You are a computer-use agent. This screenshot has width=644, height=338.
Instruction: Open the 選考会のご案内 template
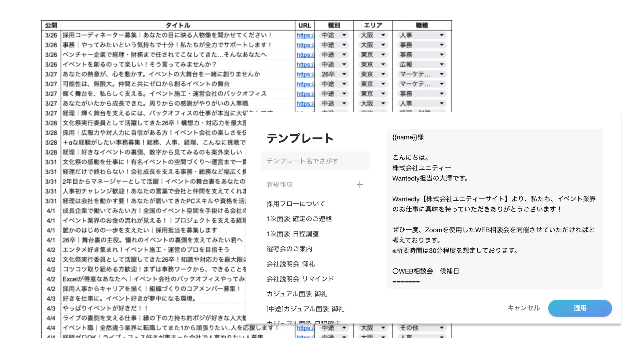289,249
